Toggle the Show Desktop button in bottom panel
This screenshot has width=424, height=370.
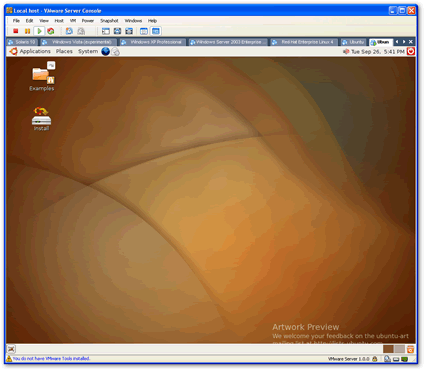tap(11, 349)
